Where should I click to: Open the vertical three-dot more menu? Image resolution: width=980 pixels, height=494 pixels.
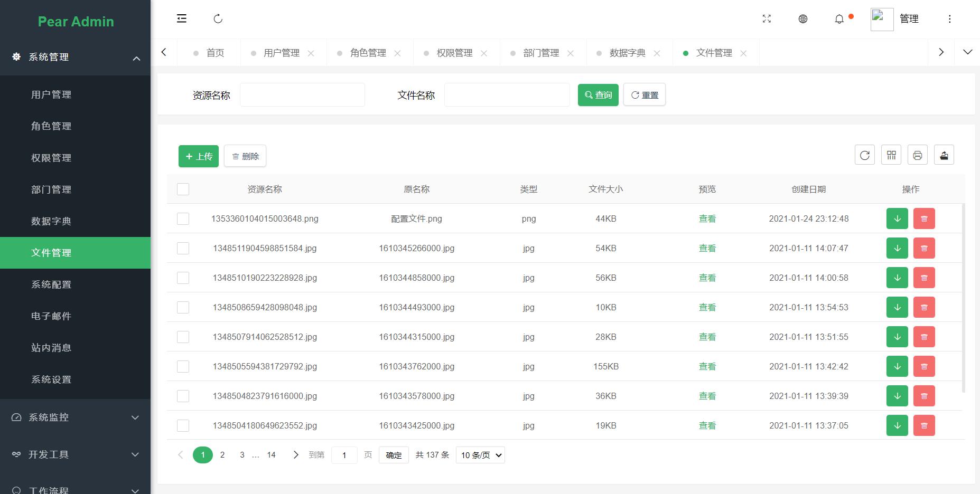coord(949,19)
